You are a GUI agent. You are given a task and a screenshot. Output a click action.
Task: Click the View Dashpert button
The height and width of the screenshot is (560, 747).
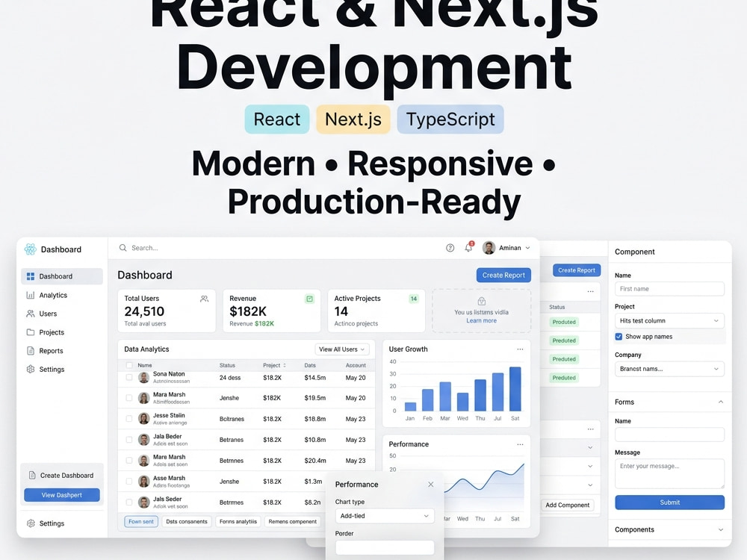[x=62, y=495]
